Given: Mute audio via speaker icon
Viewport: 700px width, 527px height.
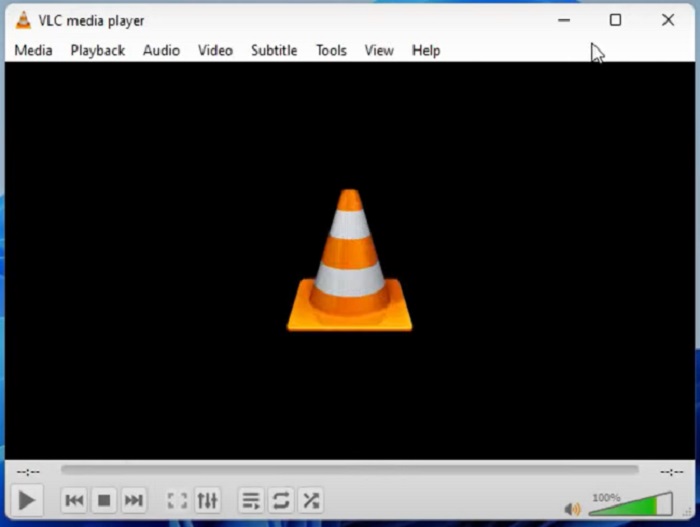Looking at the screenshot, I should (572, 509).
